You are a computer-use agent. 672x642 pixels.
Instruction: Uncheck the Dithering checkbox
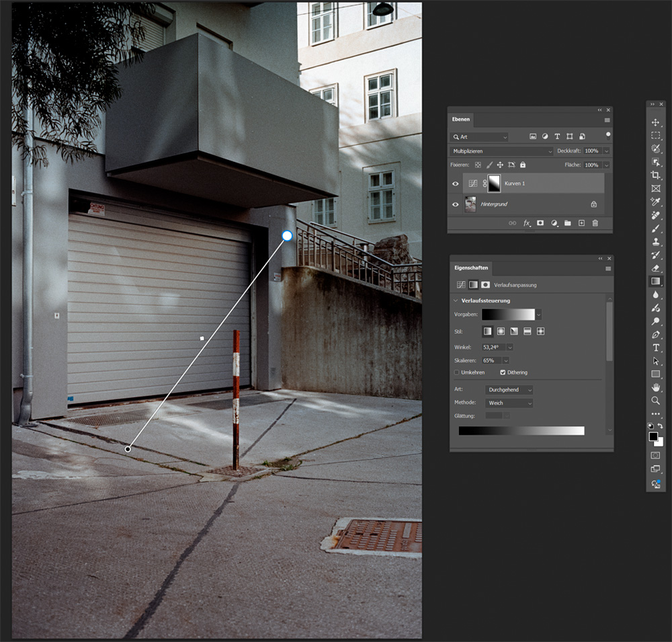click(x=503, y=372)
